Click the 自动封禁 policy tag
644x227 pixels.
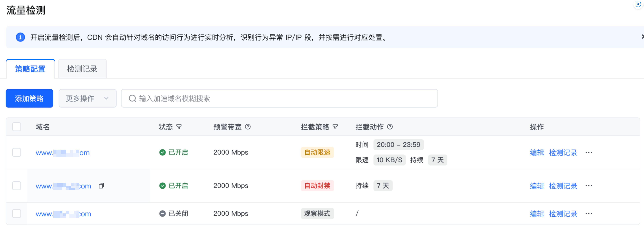pyautogui.click(x=317, y=186)
